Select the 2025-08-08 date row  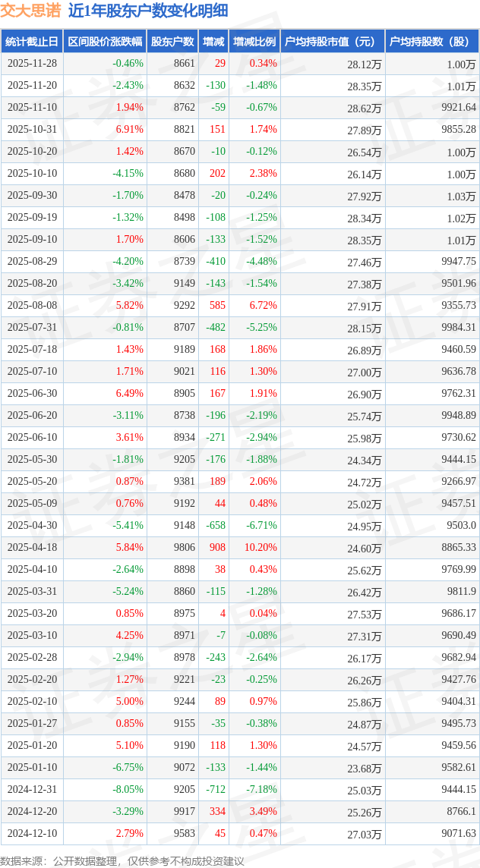click(x=32, y=306)
